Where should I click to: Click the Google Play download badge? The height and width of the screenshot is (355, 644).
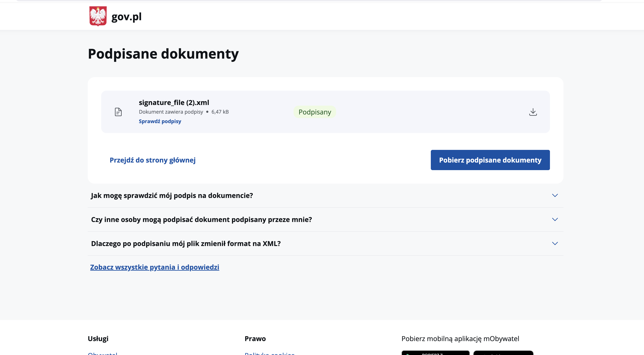click(x=435, y=353)
